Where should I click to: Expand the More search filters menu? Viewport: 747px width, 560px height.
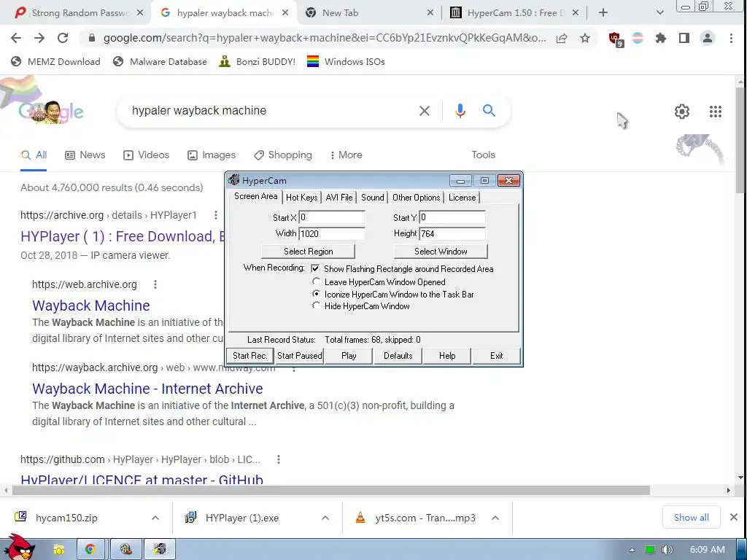pos(346,155)
